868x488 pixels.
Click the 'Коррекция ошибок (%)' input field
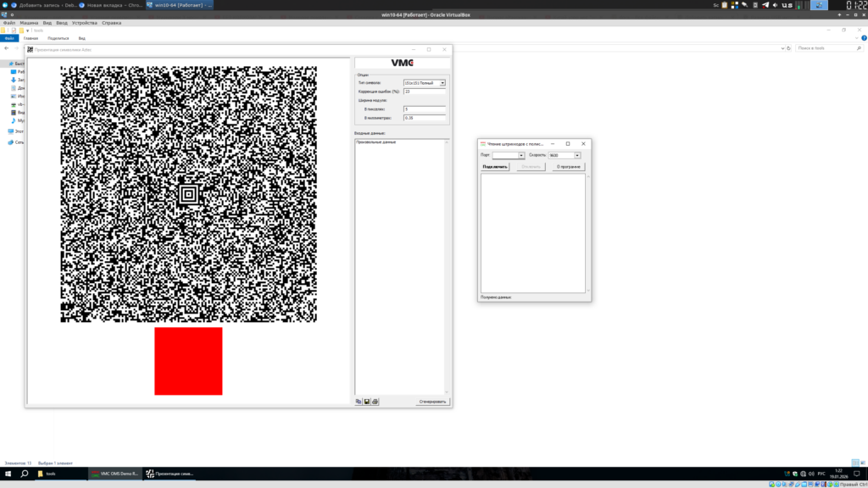pos(424,91)
